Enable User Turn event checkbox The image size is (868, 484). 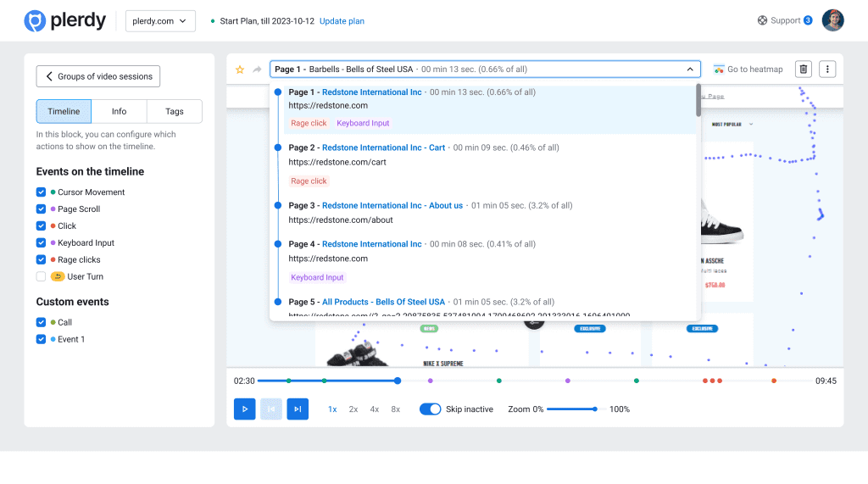pos(41,276)
